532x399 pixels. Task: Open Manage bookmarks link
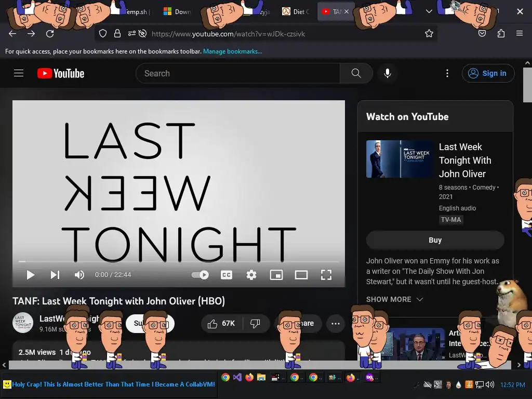pyautogui.click(x=232, y=51)
